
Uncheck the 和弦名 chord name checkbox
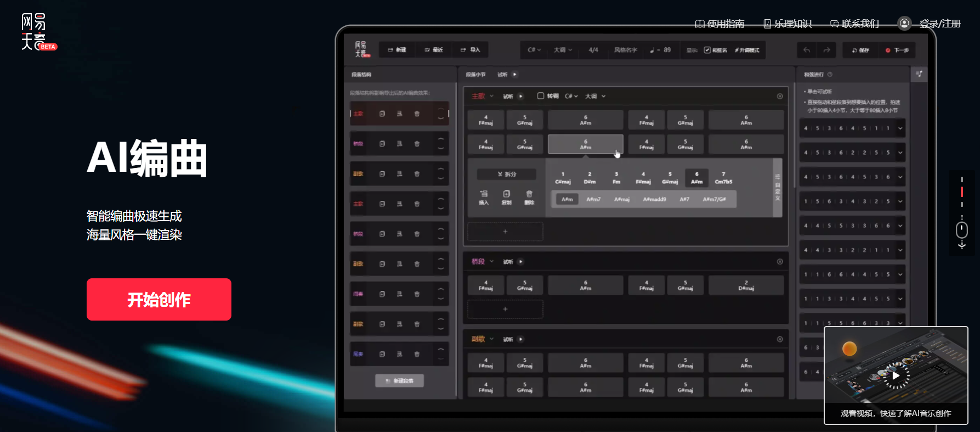707,50
